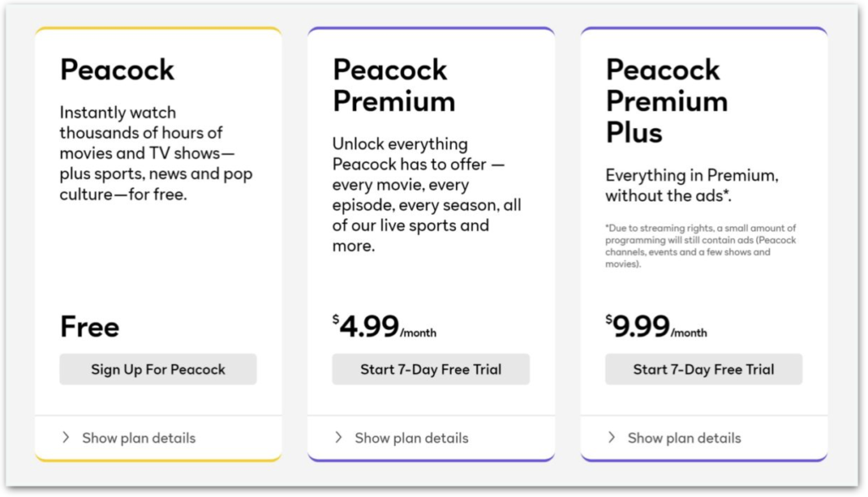The width and height of the screenshot is (868, 497).
Task: Select the Peacock free plan title
Action: pos(117,70)
